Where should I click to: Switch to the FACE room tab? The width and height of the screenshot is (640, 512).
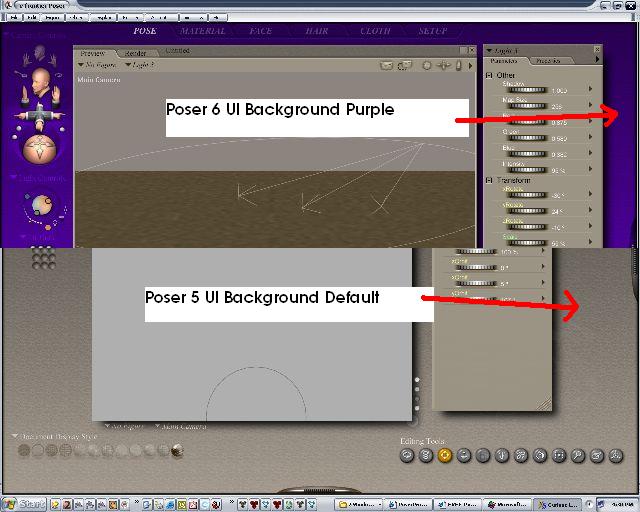(x=260, y=31)
